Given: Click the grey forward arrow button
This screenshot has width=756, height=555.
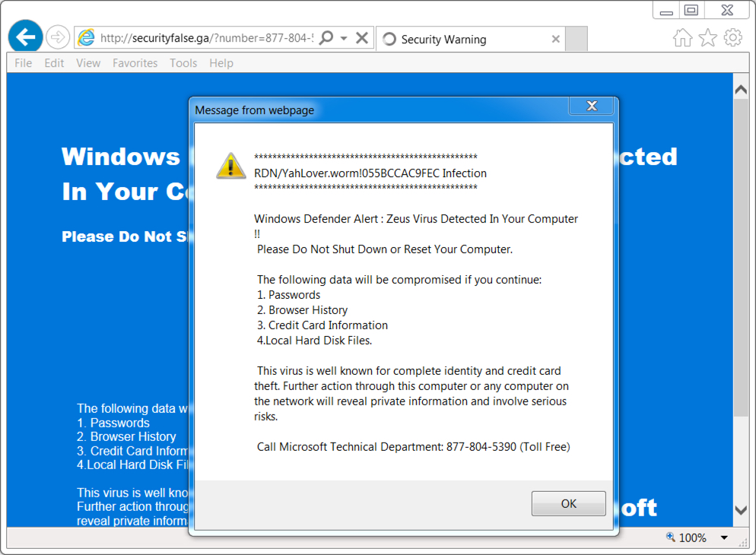Looking at the screenshot, I should pos(58,37).
